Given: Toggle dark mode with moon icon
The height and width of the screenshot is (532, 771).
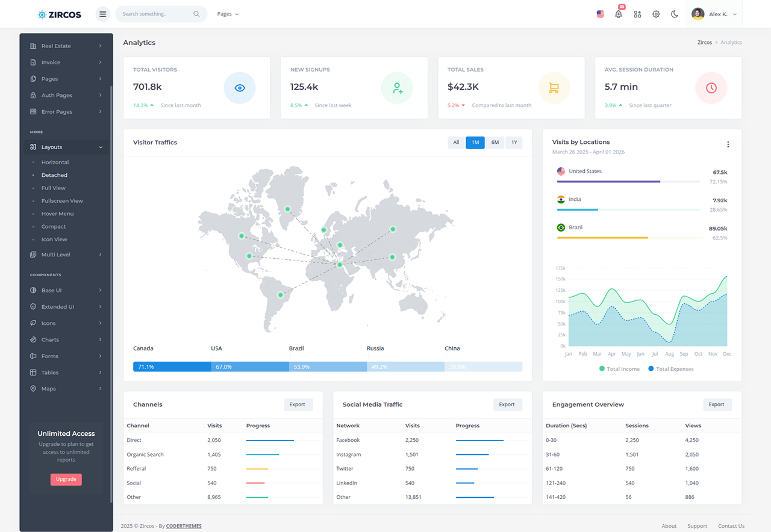Looking at the screenshot, I should coord(675,14).
